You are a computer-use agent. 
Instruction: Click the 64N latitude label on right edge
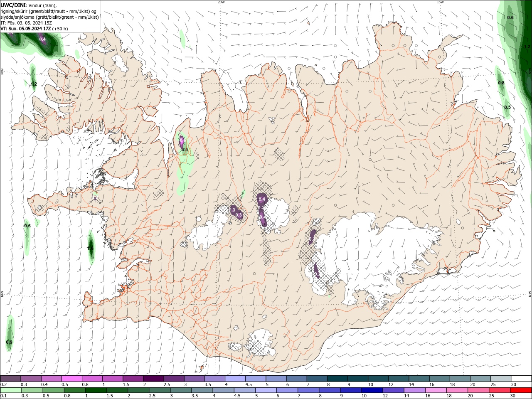tap(530, 293)
